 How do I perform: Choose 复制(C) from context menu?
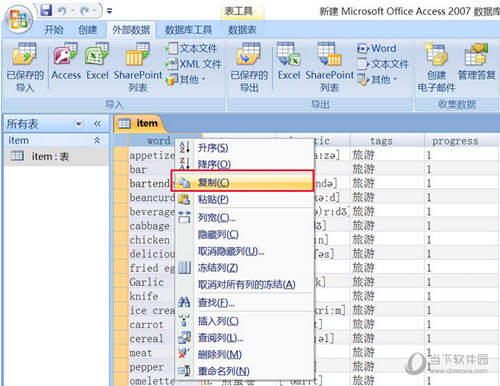pos(244,182)
